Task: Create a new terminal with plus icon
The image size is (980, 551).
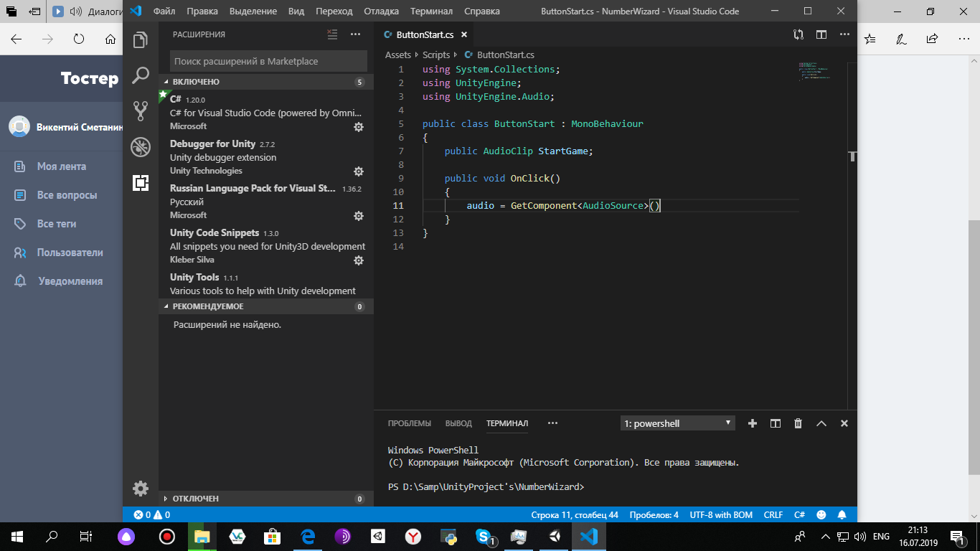Action: [753, 423]
